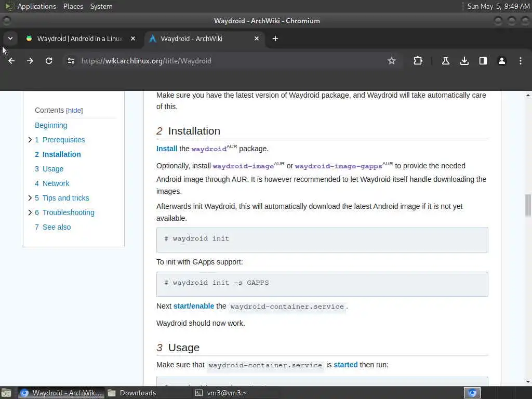
Task: Jump to Beginning in contents
Action: pyautogui.click(x=51, y=125)
